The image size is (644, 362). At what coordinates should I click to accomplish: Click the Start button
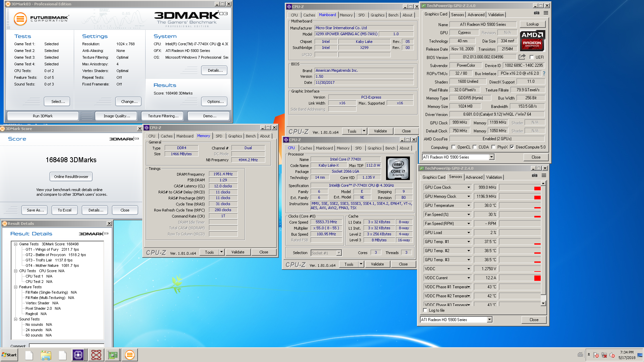click(9, 355)
